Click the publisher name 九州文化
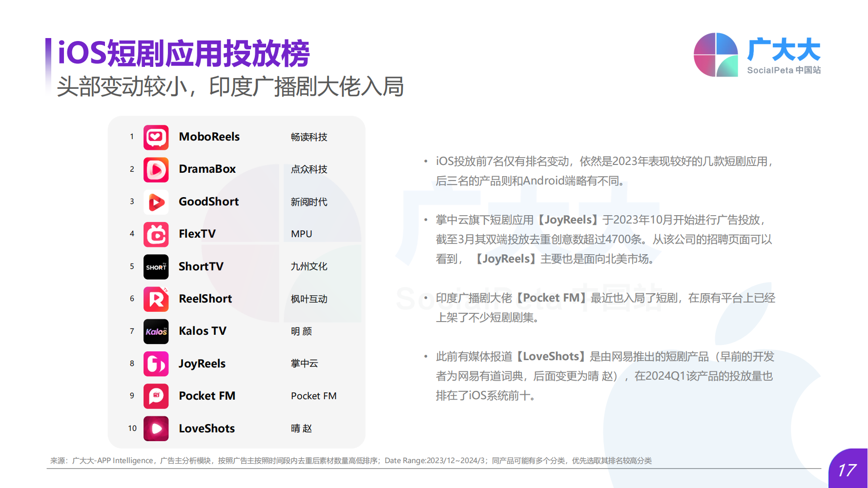Image resolution: width=868 pixels, height=488 pixels. (309, 266)
